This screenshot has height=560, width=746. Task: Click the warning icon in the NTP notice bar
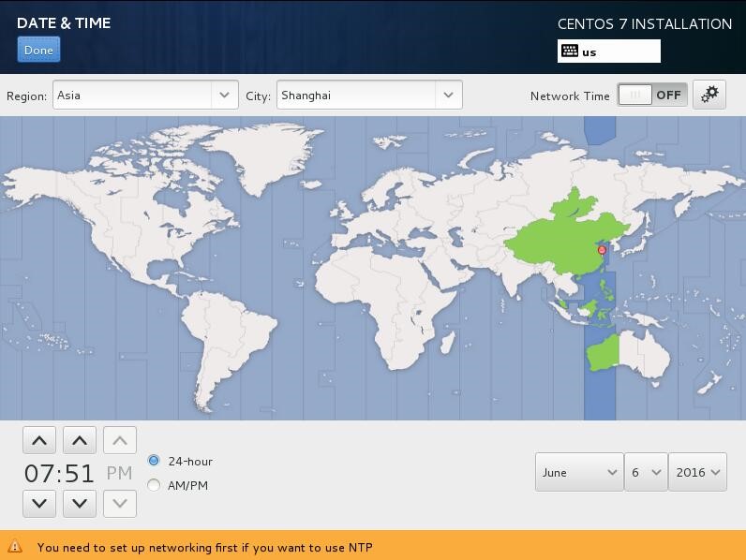click(15, 547)
